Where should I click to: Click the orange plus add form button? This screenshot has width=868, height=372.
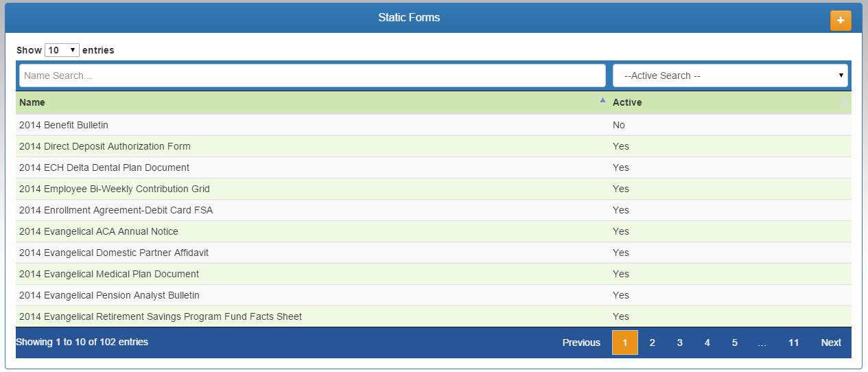[x=841, y=21]
